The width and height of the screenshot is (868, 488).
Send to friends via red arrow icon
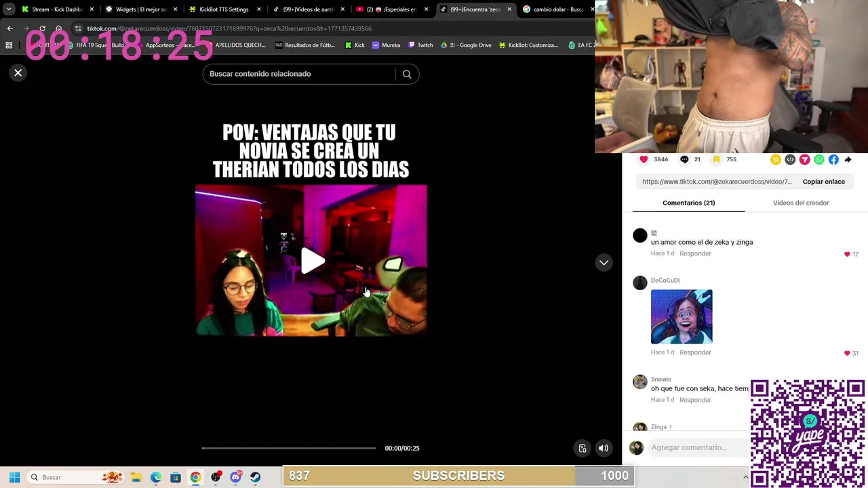(804, 159)
